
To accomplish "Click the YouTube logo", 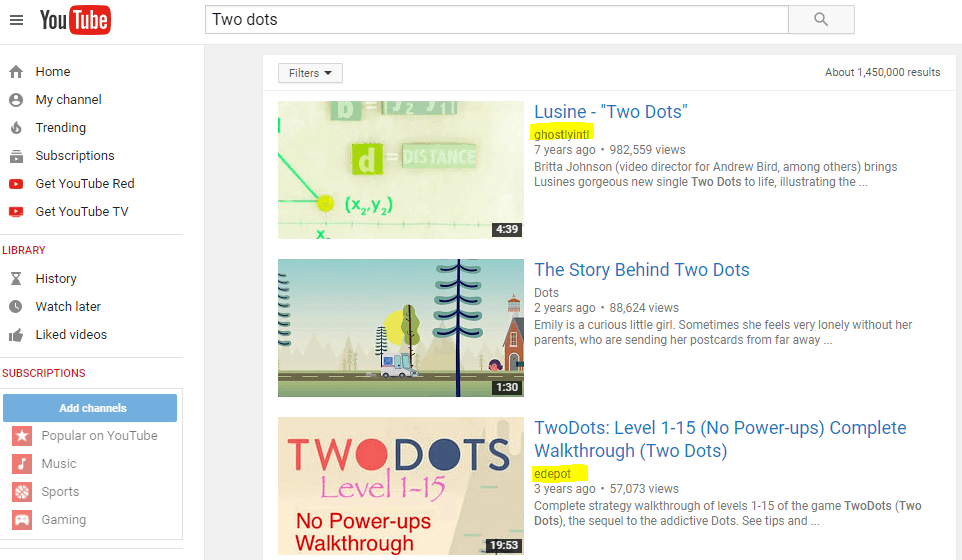I will (x=75, y=20).
